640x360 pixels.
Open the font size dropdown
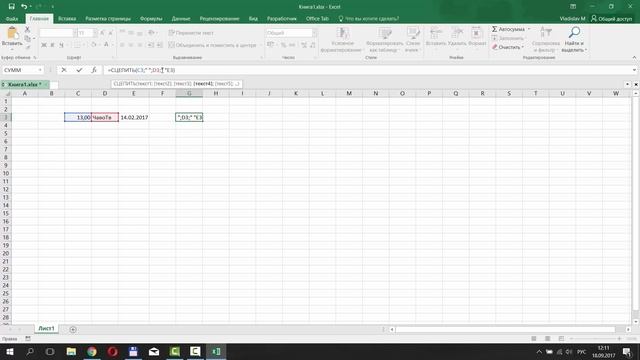(x=95, y=33)
